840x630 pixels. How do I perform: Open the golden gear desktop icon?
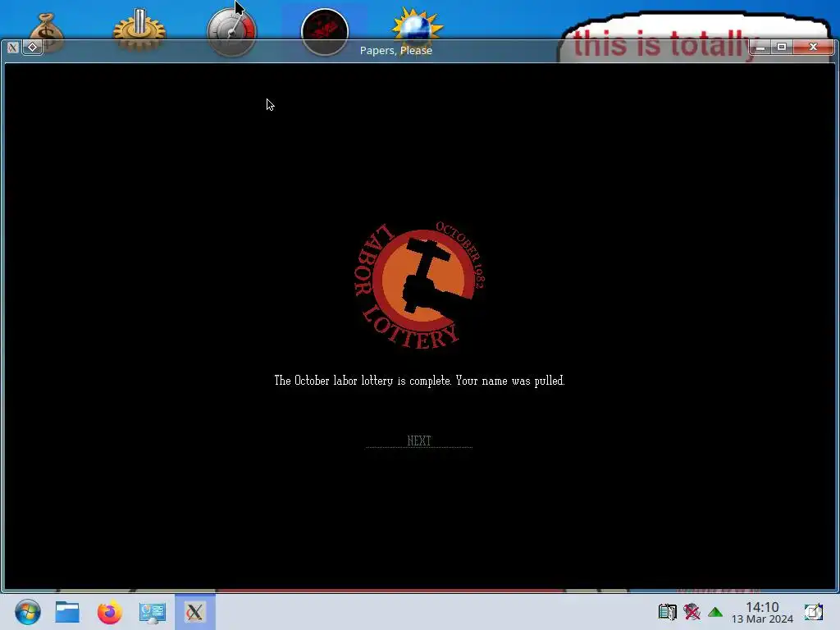[x=139, y=30]
